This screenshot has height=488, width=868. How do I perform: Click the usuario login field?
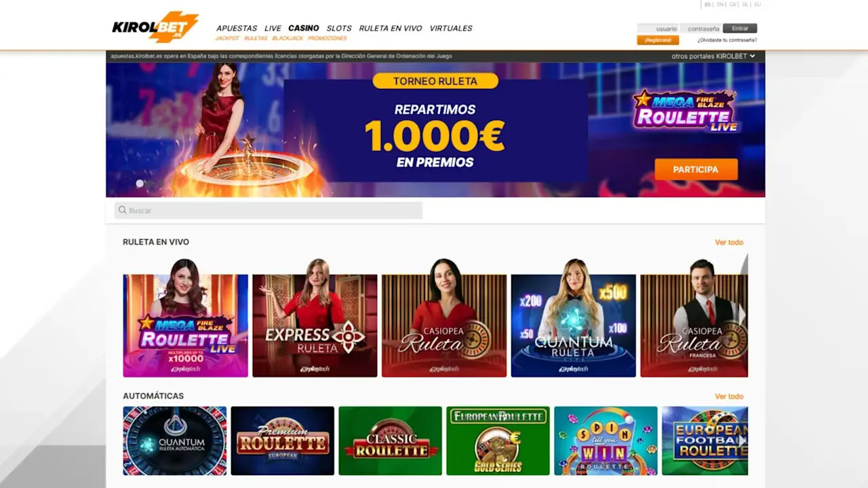point(658,28)
